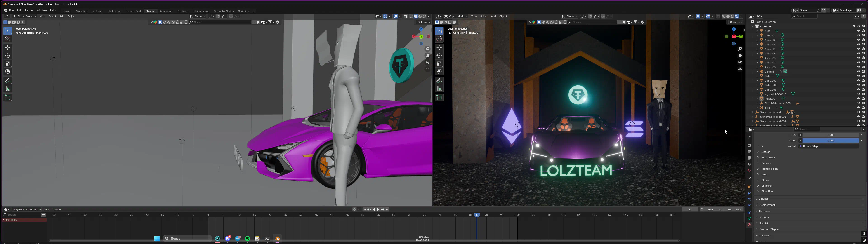
Task: Open the Object Data properties tab
Action: (749, 218)
